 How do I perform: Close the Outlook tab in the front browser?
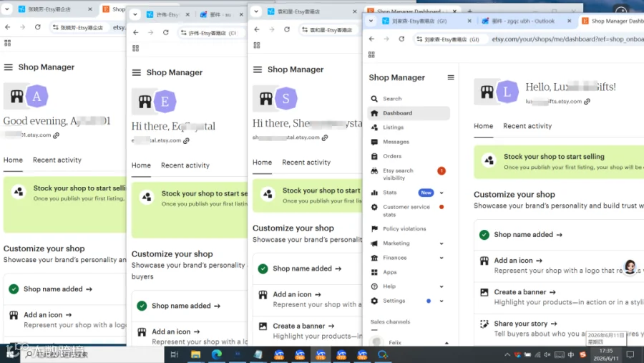[x=569, y=21]
